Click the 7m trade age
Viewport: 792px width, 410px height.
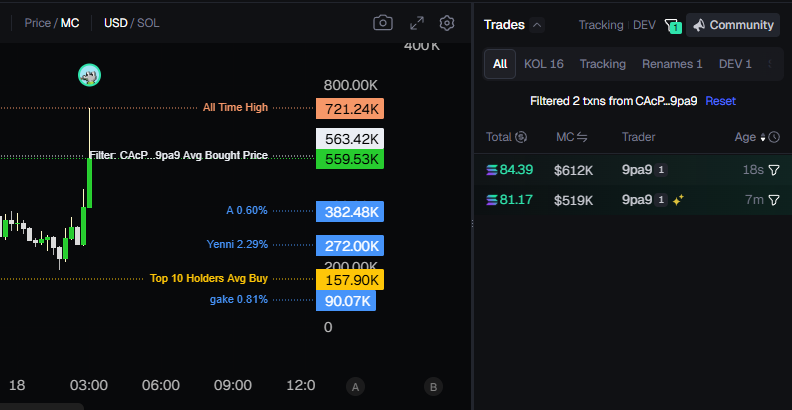(x=755, y=200)
